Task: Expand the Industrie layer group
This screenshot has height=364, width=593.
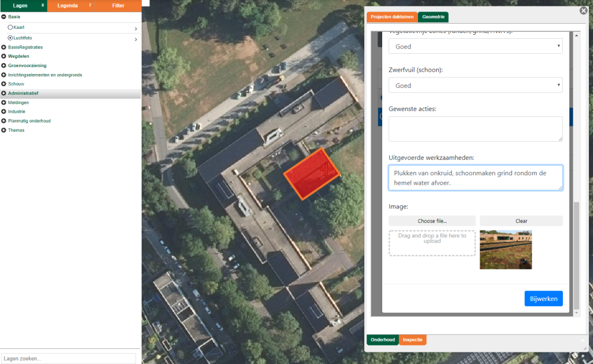Action: point(4,112)
